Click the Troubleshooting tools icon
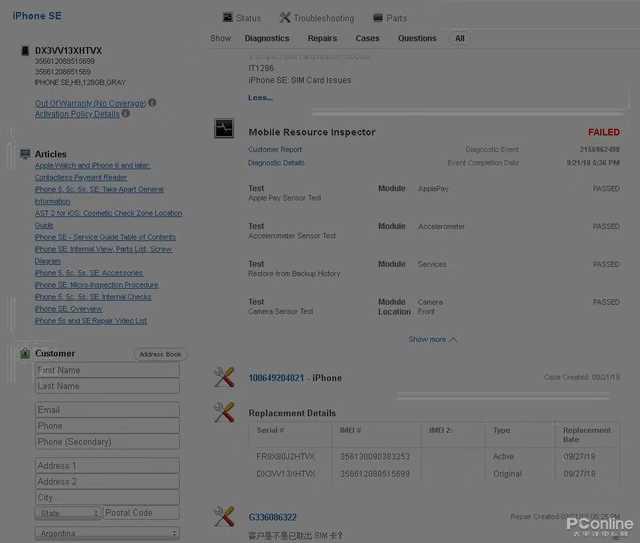 point(285,18)
